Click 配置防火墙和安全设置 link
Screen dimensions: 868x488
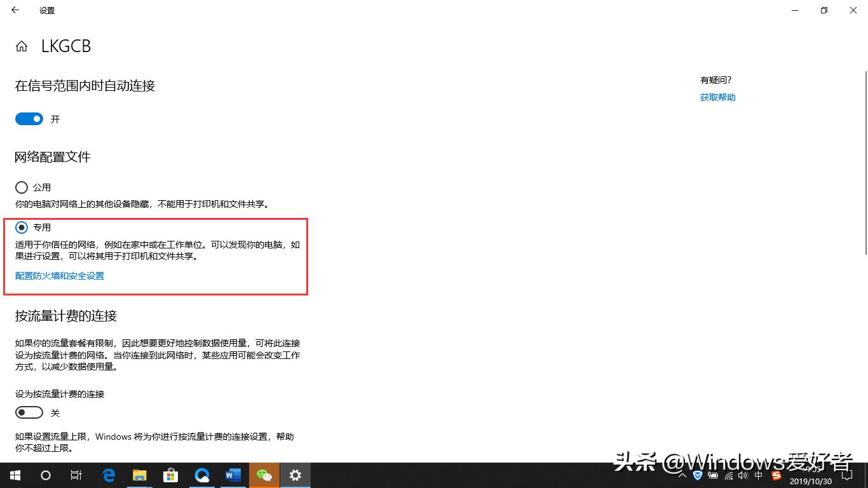click(x=60, y=276)
